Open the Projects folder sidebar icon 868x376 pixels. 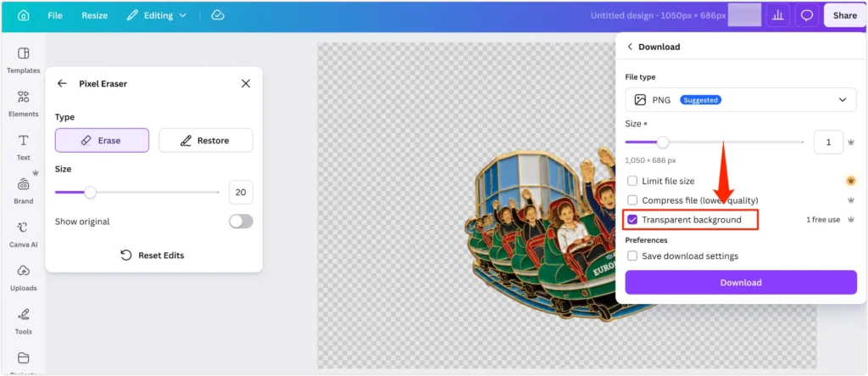click(23, 357)
